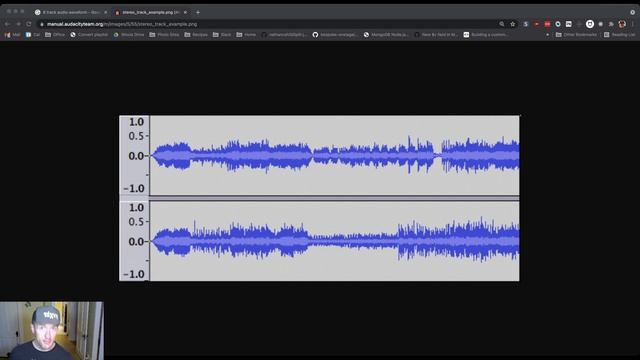Open the Convert playlist bookmark
The height and width of the screenshot is (360, 640).
[x=89, y=35]
